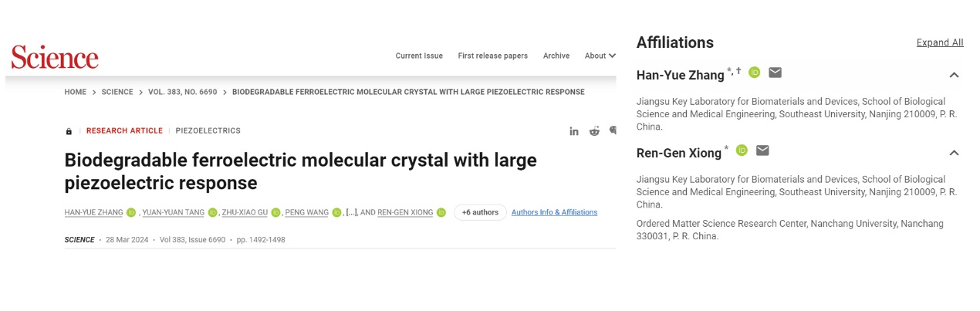
Task: Open the Archive menu item
Action: 556,56
